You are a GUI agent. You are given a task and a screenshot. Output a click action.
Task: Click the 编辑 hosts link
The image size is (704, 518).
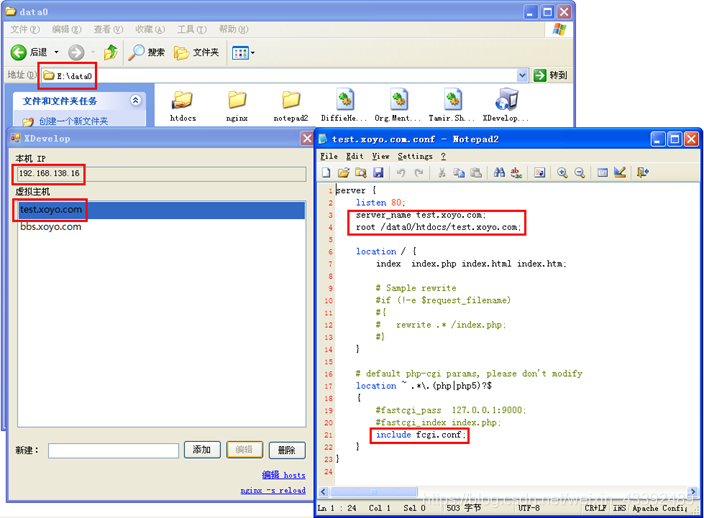tap(284, 475)
